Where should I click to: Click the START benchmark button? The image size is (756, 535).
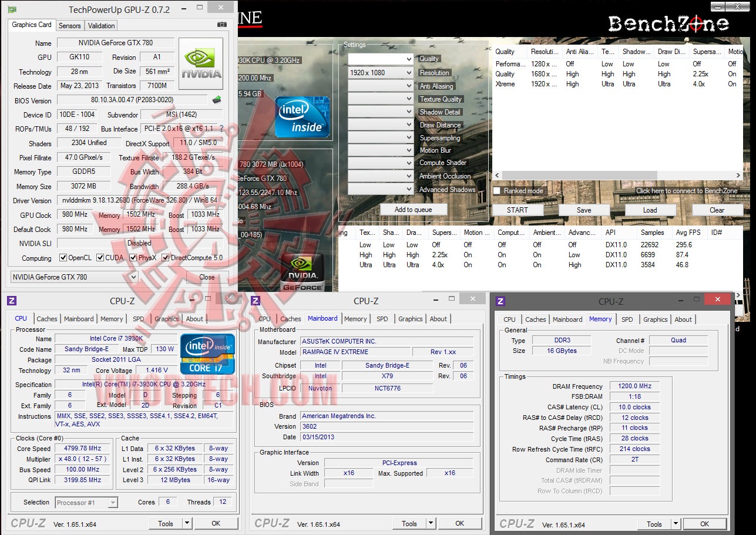pyautogui.click(x=518, y=210)
